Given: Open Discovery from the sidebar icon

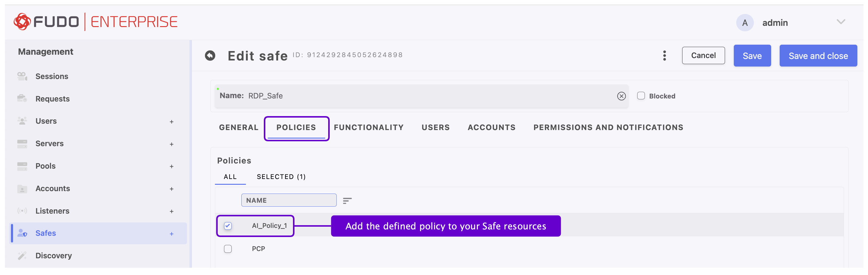Looking at the screenshot, I should coord(22,256).
